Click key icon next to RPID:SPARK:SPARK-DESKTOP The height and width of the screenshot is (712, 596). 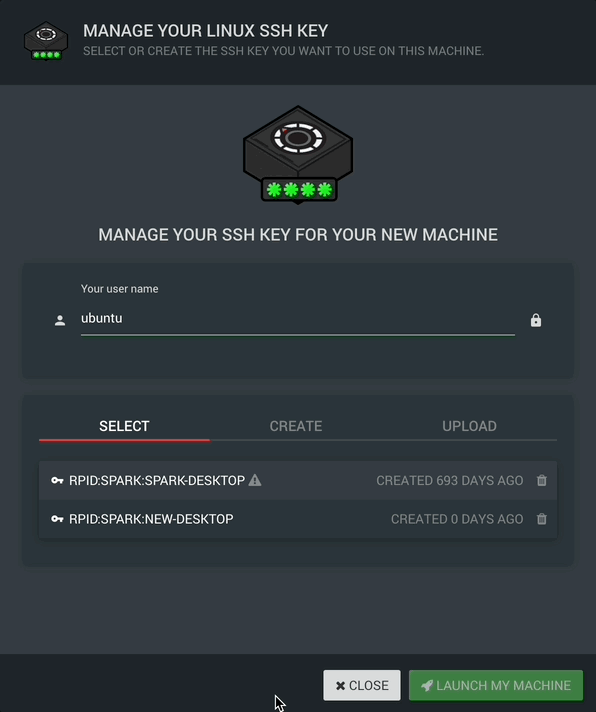[x=57, y=480]
